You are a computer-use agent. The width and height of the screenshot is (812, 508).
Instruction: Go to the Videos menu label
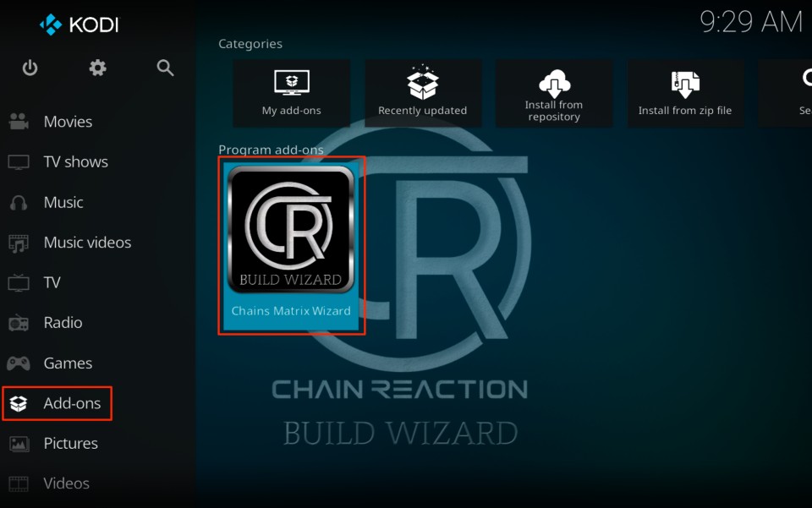(x=66, y=483)
